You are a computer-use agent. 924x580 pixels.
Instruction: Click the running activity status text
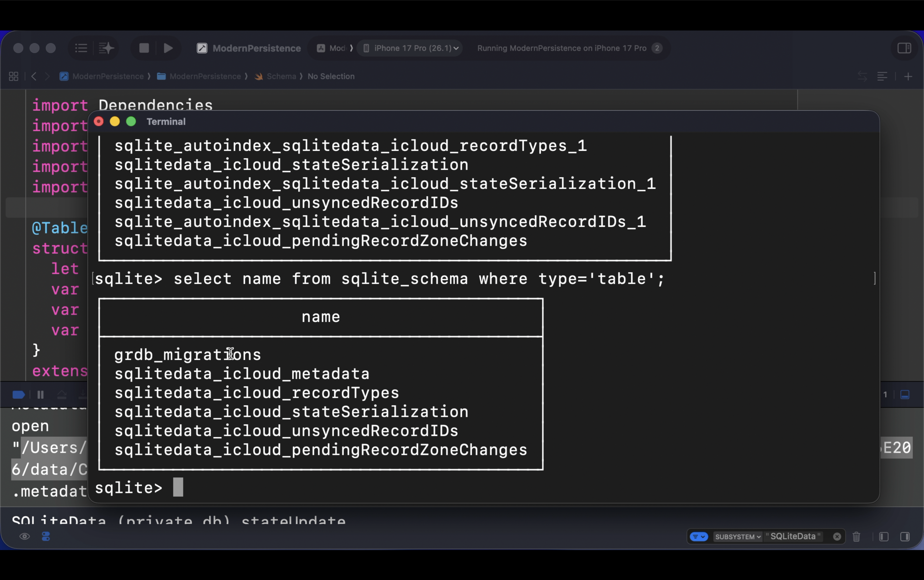click(561, 48)
